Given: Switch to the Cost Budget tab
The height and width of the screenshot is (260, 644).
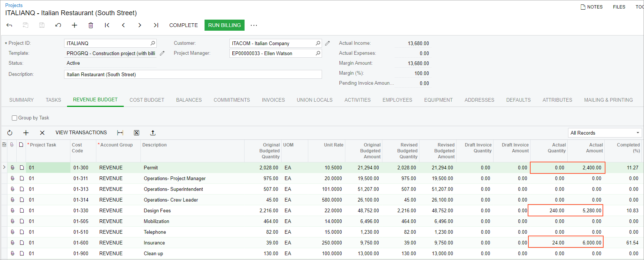Looking at the screenshot, I should tap(147, 100).
